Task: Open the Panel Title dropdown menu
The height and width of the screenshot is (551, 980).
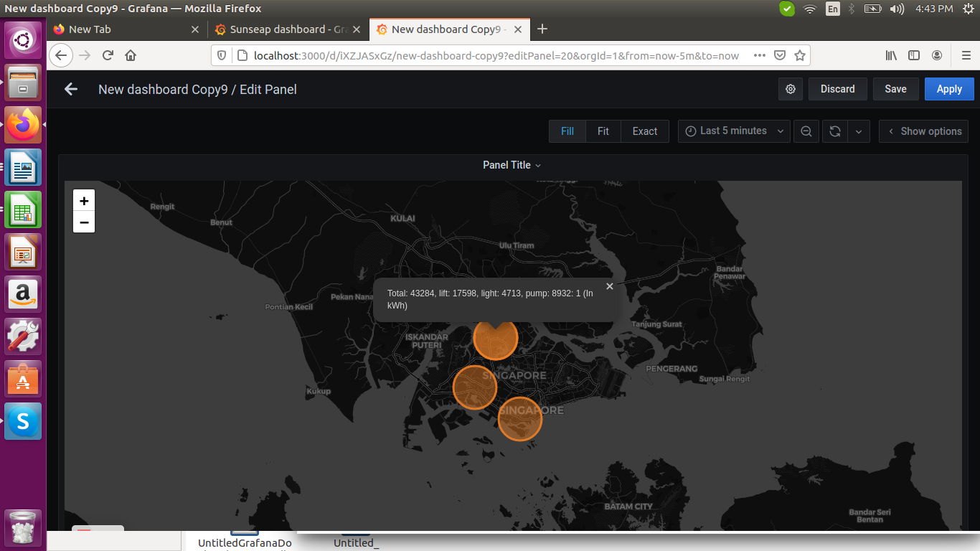Action: click(511, 164)
